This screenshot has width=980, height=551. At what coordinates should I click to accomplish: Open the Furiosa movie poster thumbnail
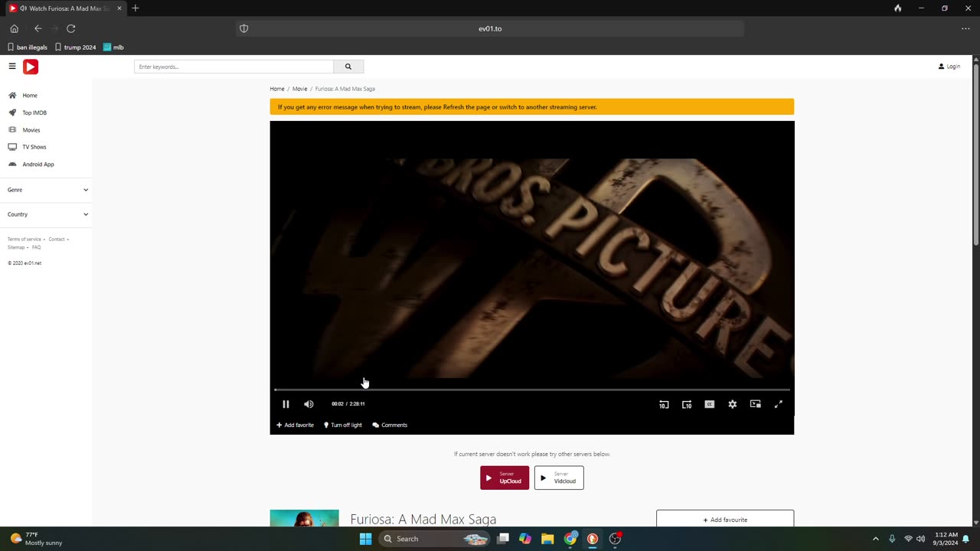(304, 518)
